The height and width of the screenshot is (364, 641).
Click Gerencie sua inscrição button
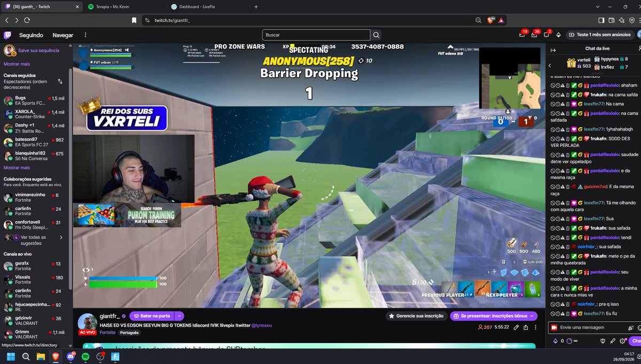pos(417,316)
